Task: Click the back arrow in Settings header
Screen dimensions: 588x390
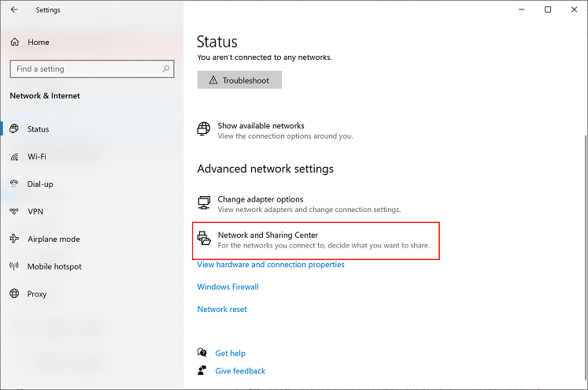Action: pyautogui.click(x=14, y=10)
